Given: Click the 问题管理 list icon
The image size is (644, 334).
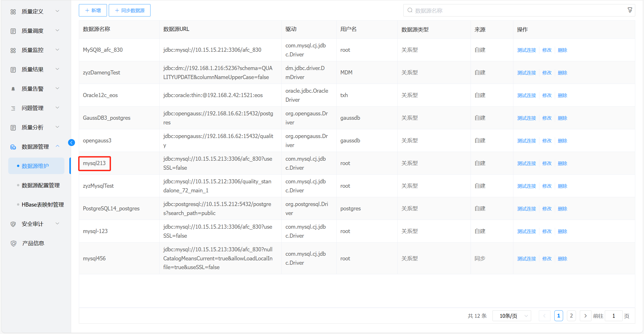Looking at the screenshot, I should tap(13, 108).
